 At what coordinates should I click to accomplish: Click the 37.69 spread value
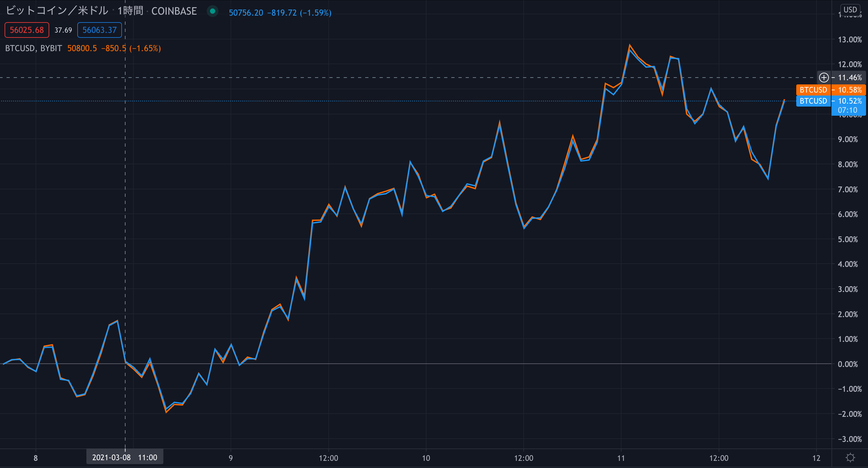[63, 30]
